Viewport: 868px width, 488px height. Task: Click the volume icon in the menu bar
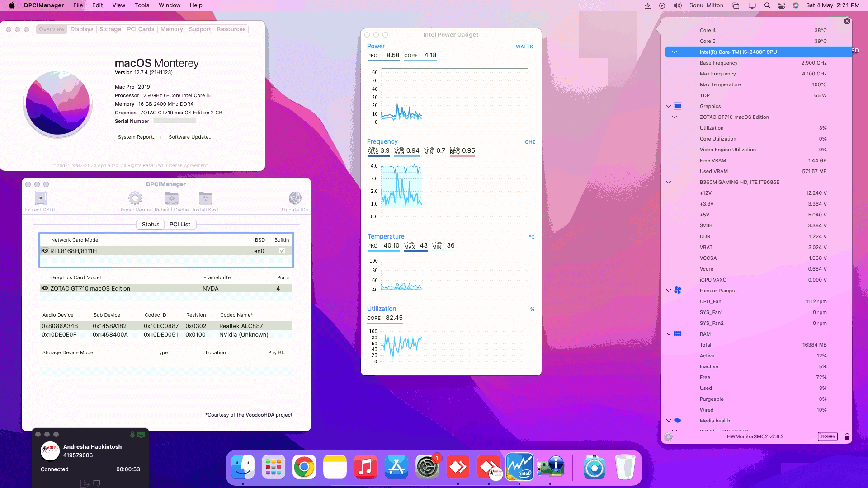677,5
